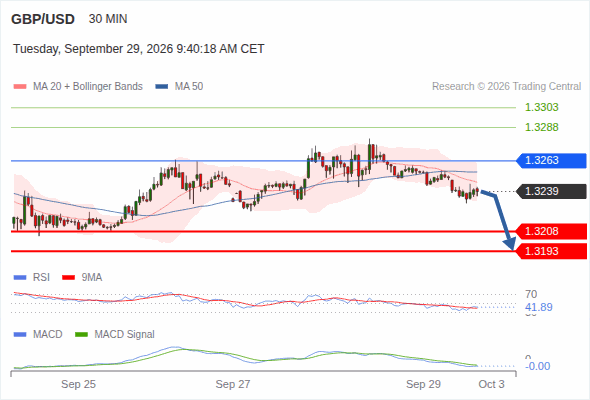This screenshot has width=590, height=400.
Task: Click the red 1.3193 support price tag
Action: pyautogui.click(x=552, y=251)
